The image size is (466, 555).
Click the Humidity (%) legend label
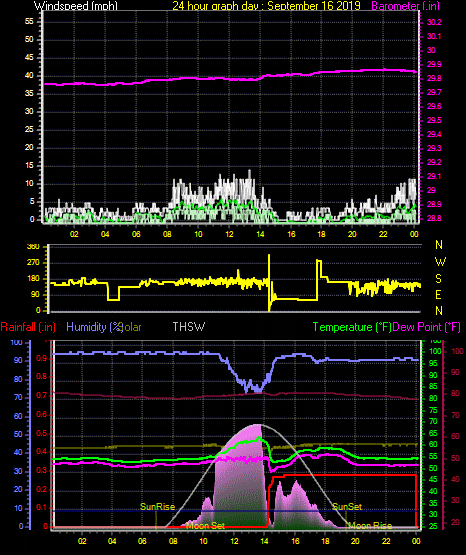pyautogui.click(x=94, y=327)
